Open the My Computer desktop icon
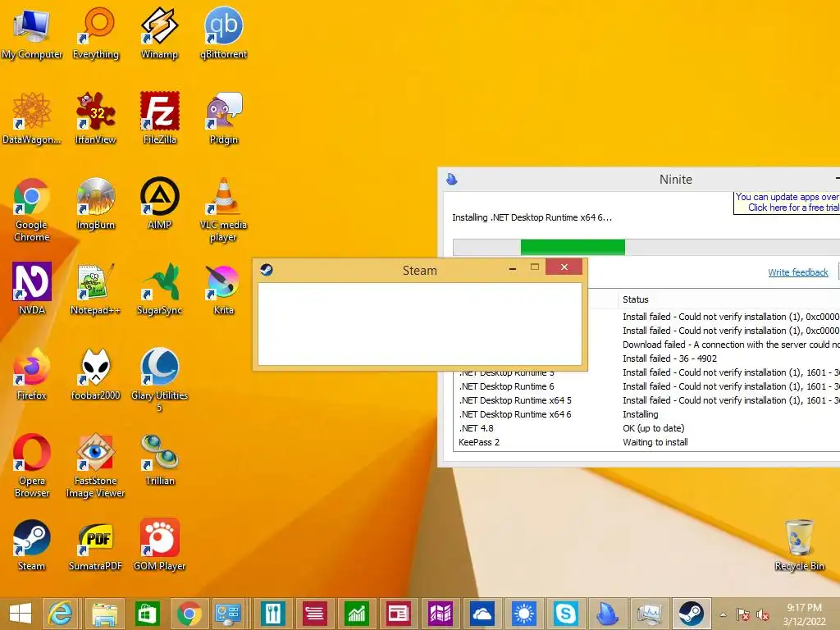Viewport: 840px width, 630px height. point(32,33)
